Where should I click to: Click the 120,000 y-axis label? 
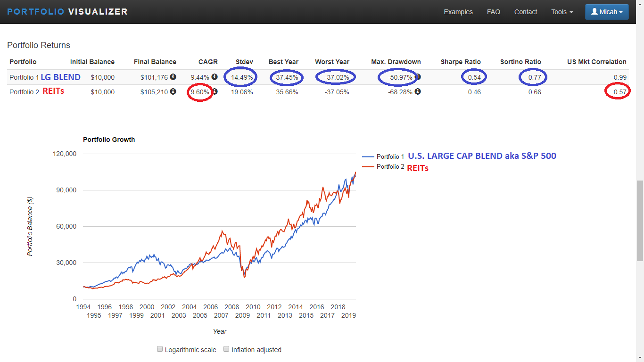(66, 154)
